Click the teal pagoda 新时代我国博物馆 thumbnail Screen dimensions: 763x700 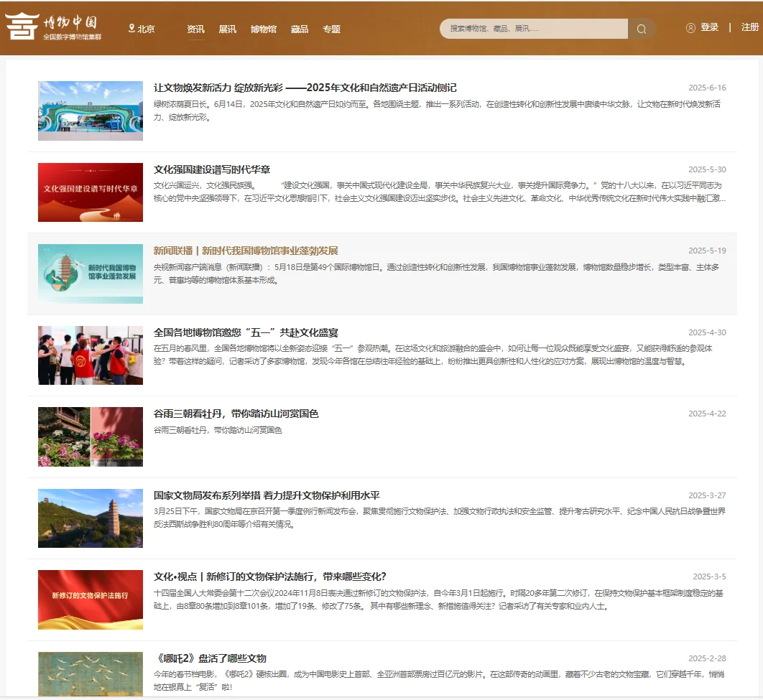click(x=91, y=274)
